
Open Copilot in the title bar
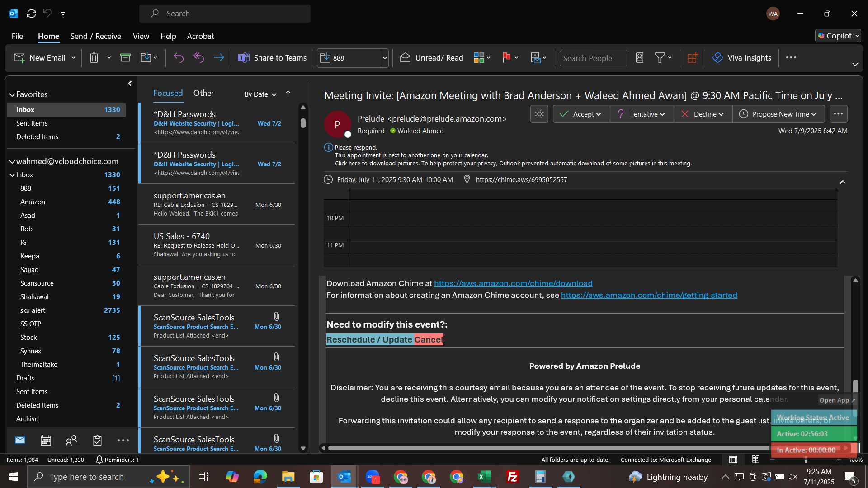coord(838,36)
